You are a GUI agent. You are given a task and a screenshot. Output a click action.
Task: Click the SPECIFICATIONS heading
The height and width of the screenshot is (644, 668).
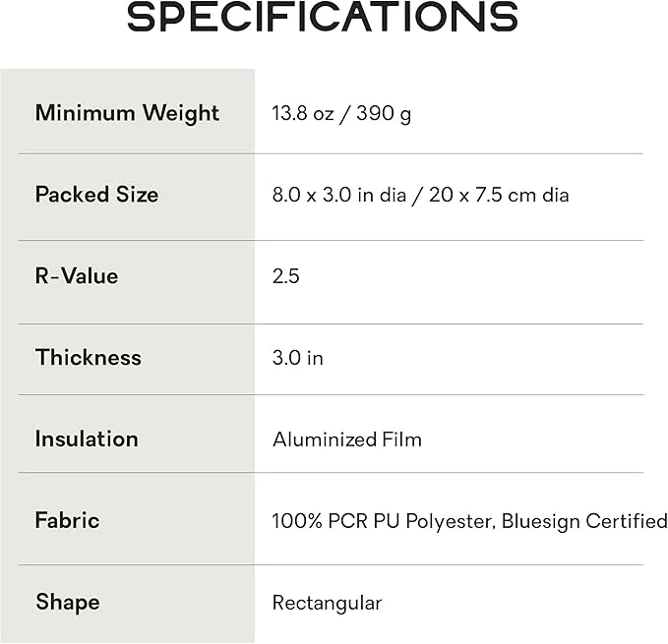[x=323, y=17]
